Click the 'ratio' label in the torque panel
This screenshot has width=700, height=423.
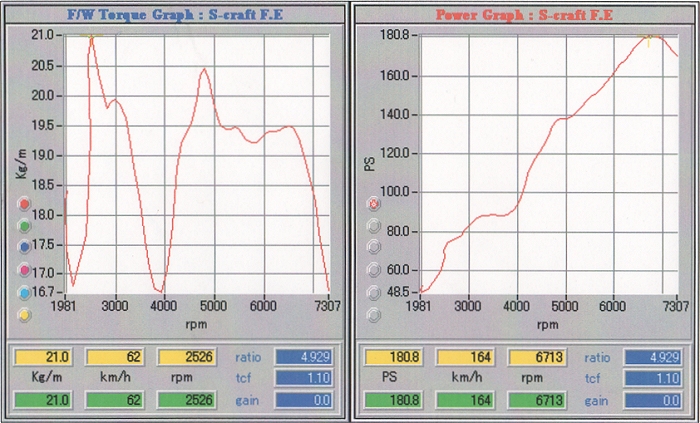pos(248,357)
